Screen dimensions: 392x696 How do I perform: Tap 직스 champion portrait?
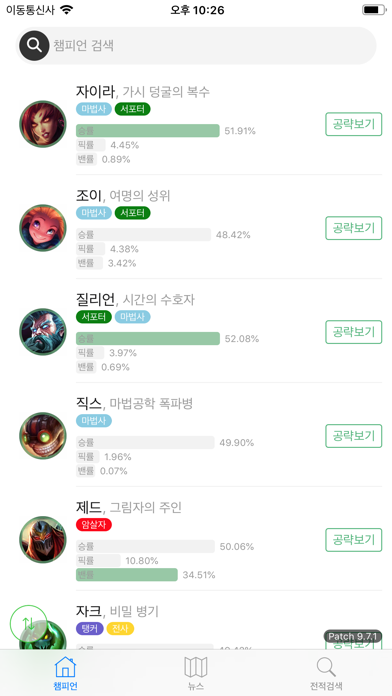click(43, 436)
